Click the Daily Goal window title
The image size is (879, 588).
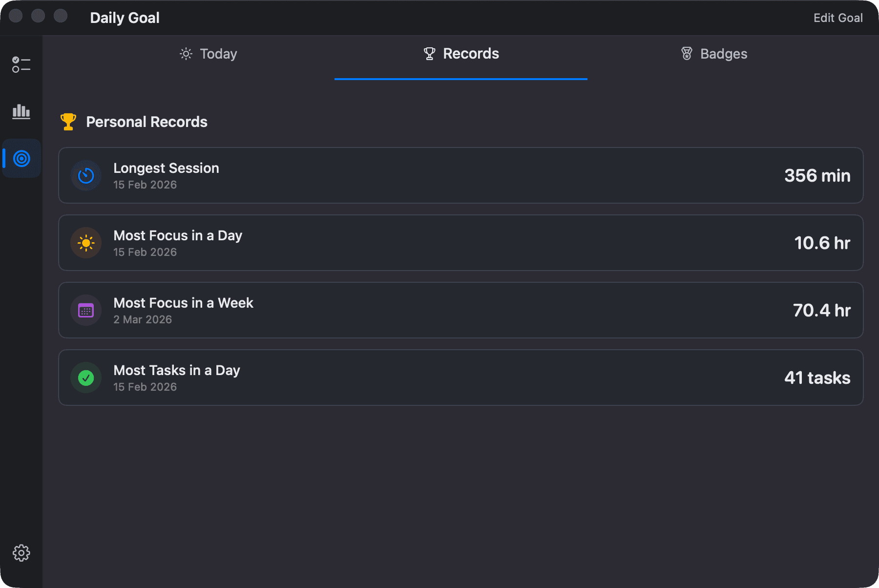(x=125, y=18)
